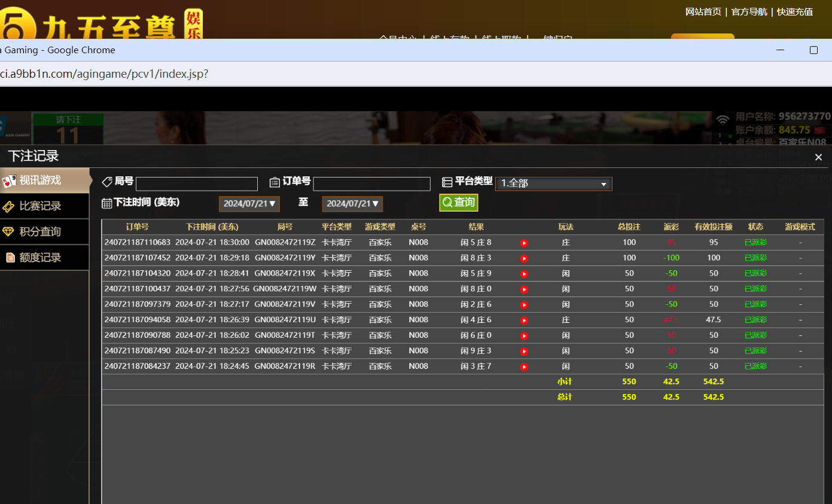832x504 pixels.
Task: Close the 下注记录 dialog
Action: tap(818, 157)
